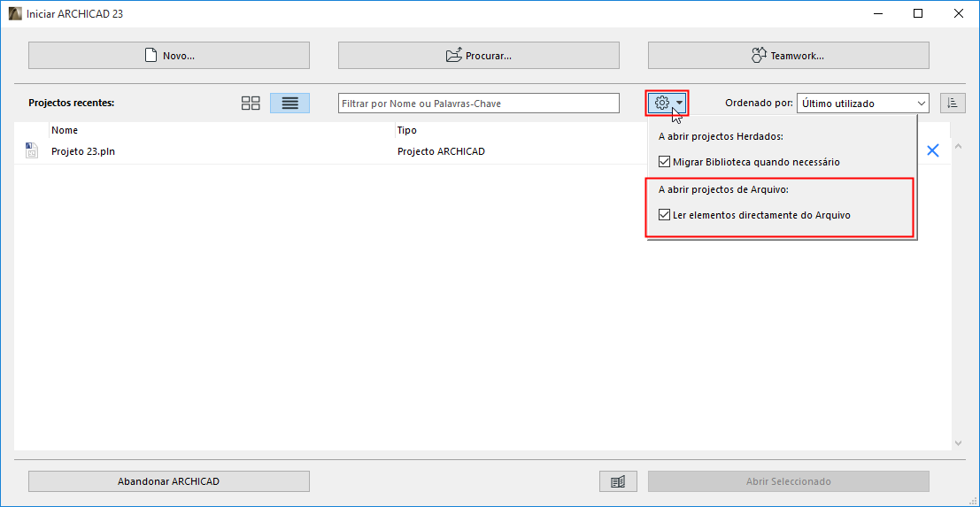Open the Ordenado por sort dropdown
Image resolution: width=980 pixels, height=507 pixels.
pyautogui.click(x=862, y=103)
